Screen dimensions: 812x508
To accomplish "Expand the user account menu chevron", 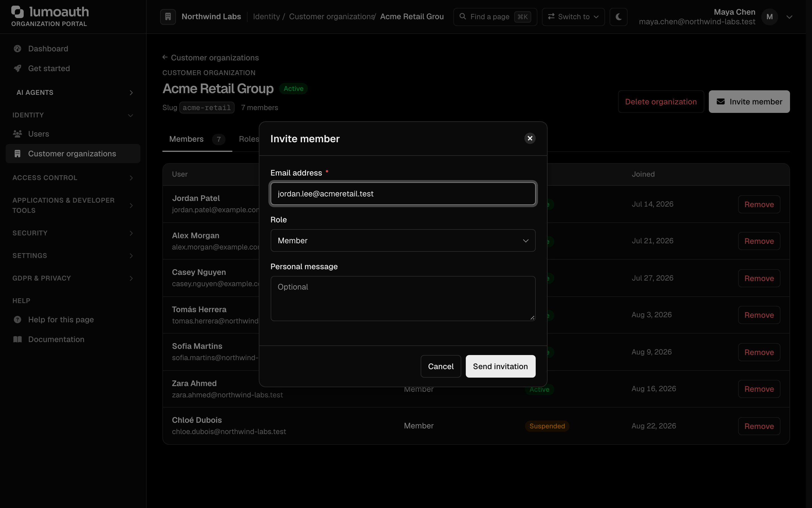I will coord(789,17).
